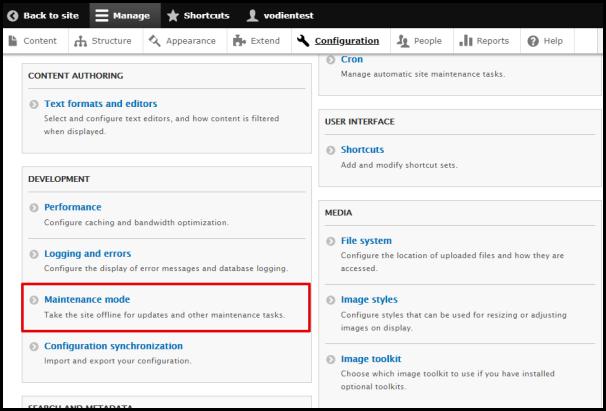The height and width of the screenshot is (411, 606).
Task: Open the Configuration synchronization link
Action: 113,346
